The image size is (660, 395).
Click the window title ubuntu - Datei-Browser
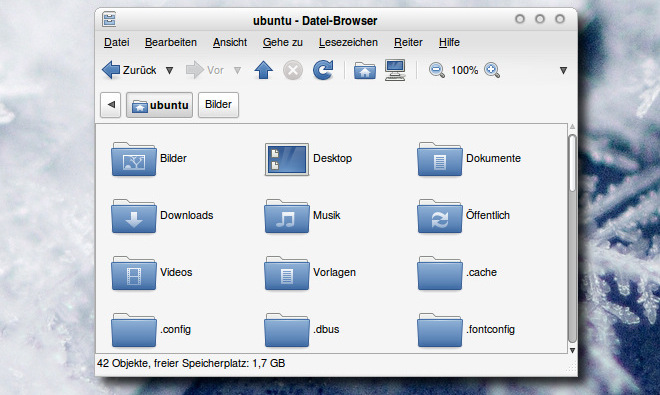pyautogui.click(x=315, y=21)
